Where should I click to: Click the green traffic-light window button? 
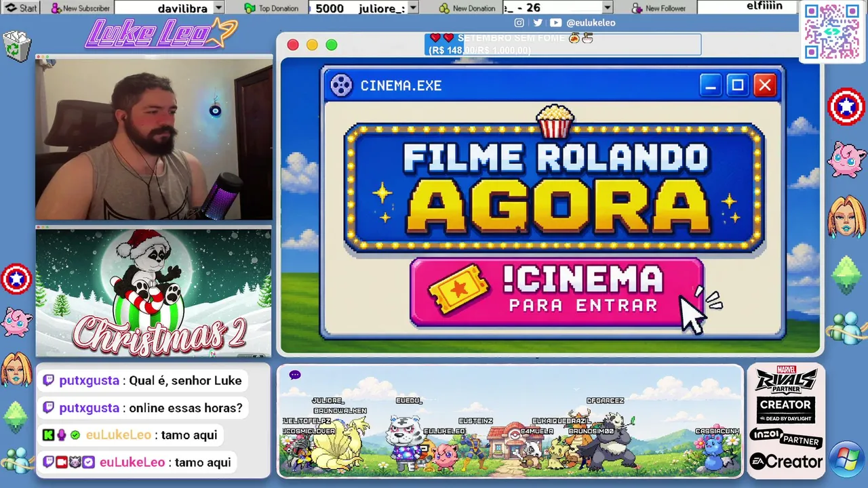[x=332, y=45]
